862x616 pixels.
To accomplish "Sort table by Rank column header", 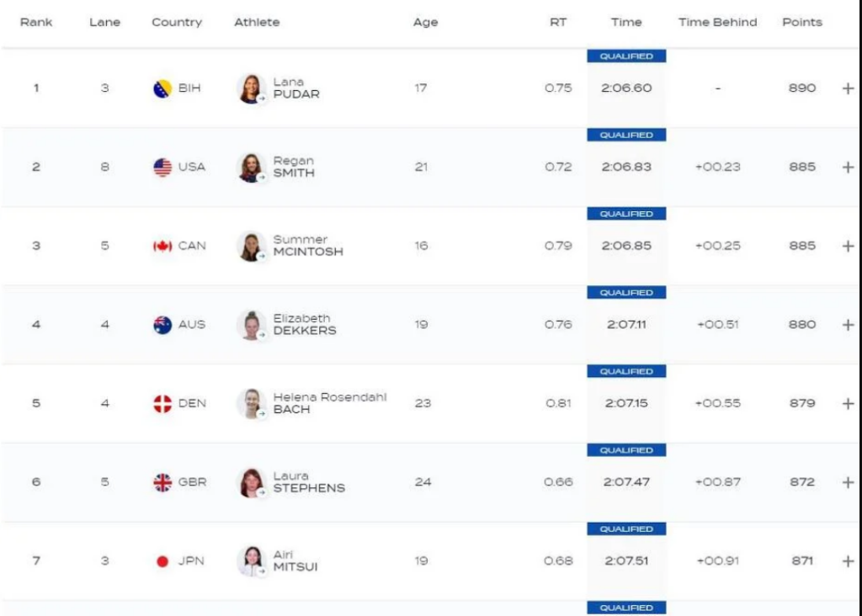I will coord(36,23).
